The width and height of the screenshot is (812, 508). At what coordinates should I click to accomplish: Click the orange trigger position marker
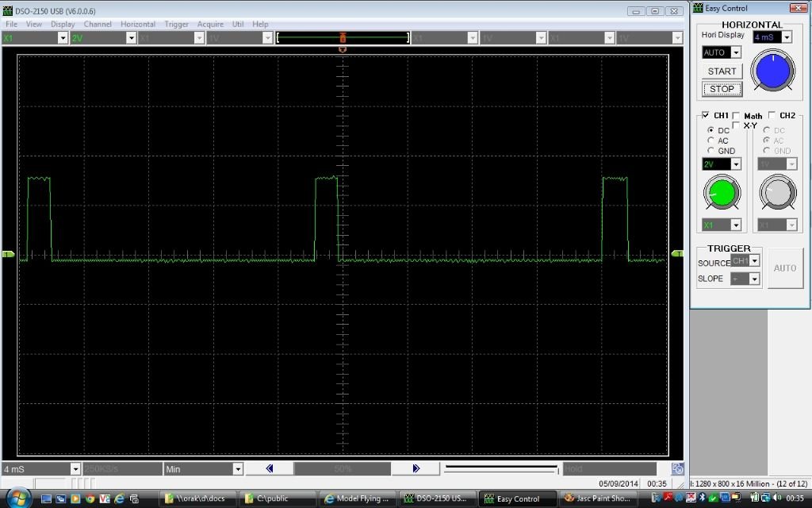[x=343, y=37]
